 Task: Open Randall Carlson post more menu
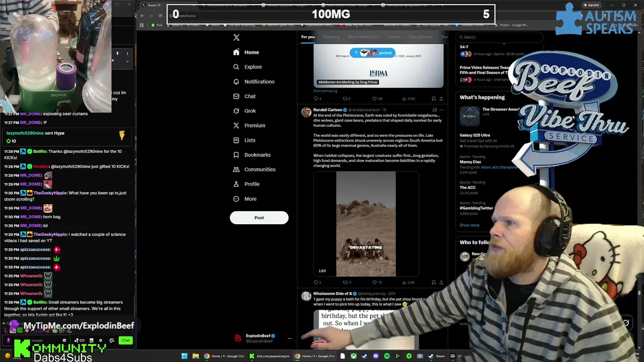click(441, 110)
